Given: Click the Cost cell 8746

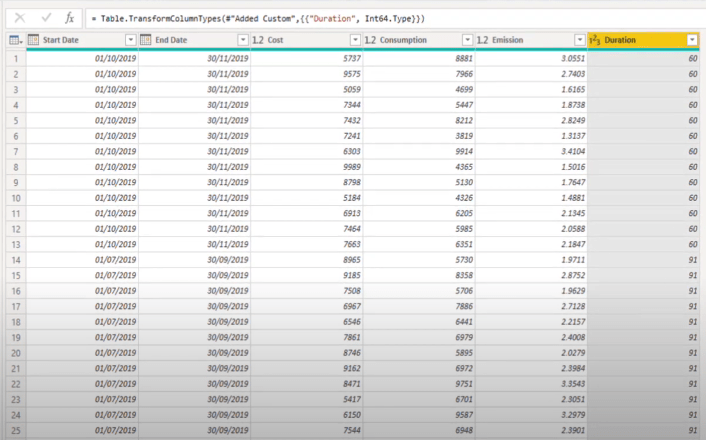Looking at the screenshot, I should pyautogui.click(x=307, y=353).
